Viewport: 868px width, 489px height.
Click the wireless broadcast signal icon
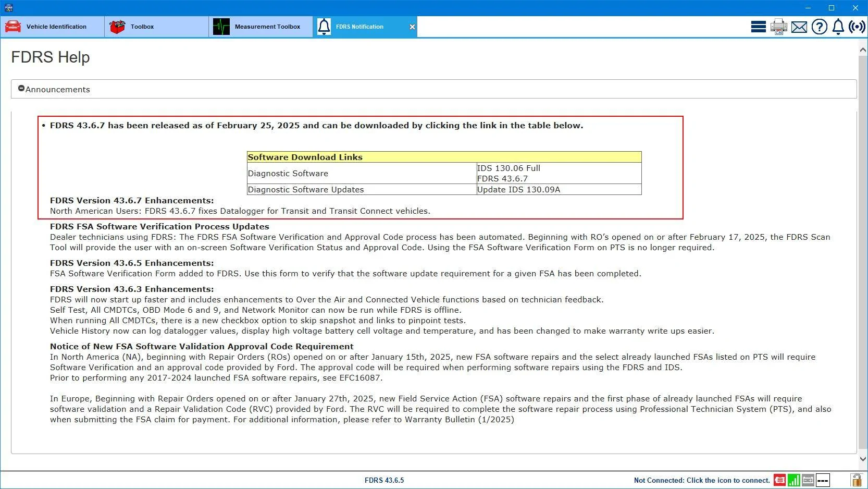point(857,27)
